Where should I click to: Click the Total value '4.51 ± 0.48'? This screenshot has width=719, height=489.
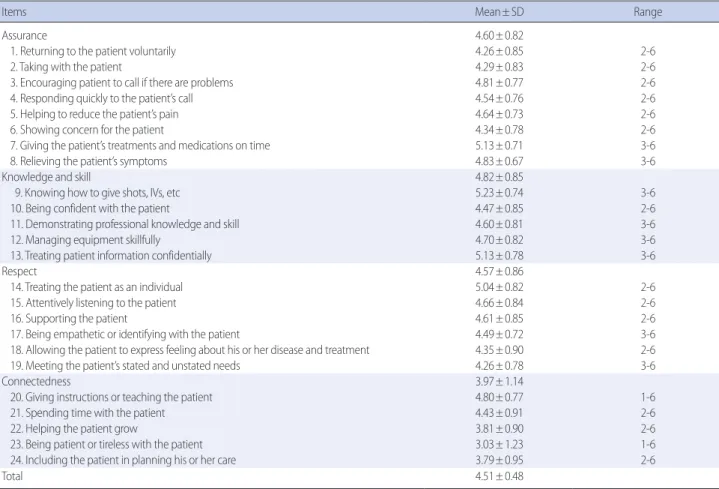[x=499, y=476]
